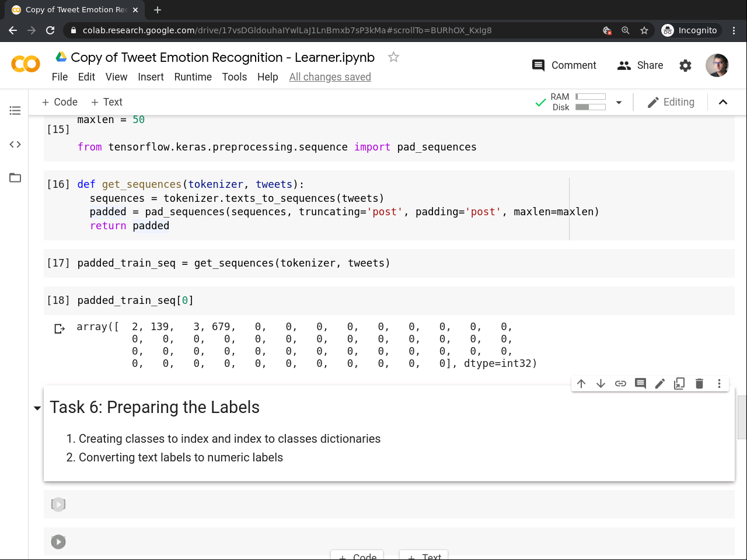Open notebook settings gear icon
Image resolution: width=747 pixels, height=560 pixels.
(x=685, y=65)
